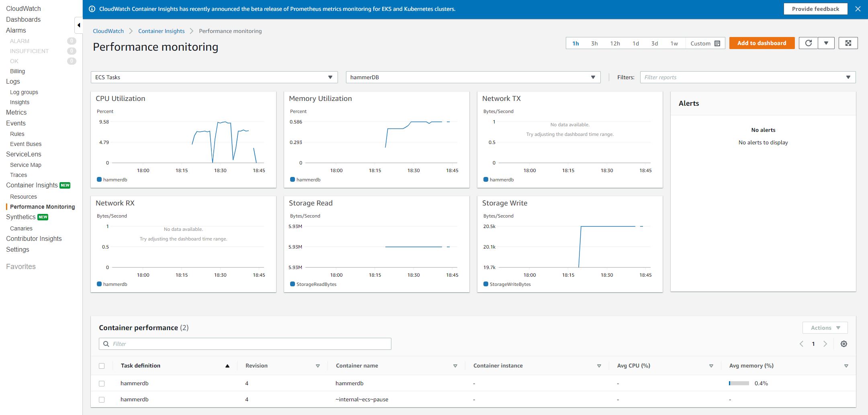
Task: Sort by Task definition column arrow
Action: pyautogui.click(x=227, y=366)
